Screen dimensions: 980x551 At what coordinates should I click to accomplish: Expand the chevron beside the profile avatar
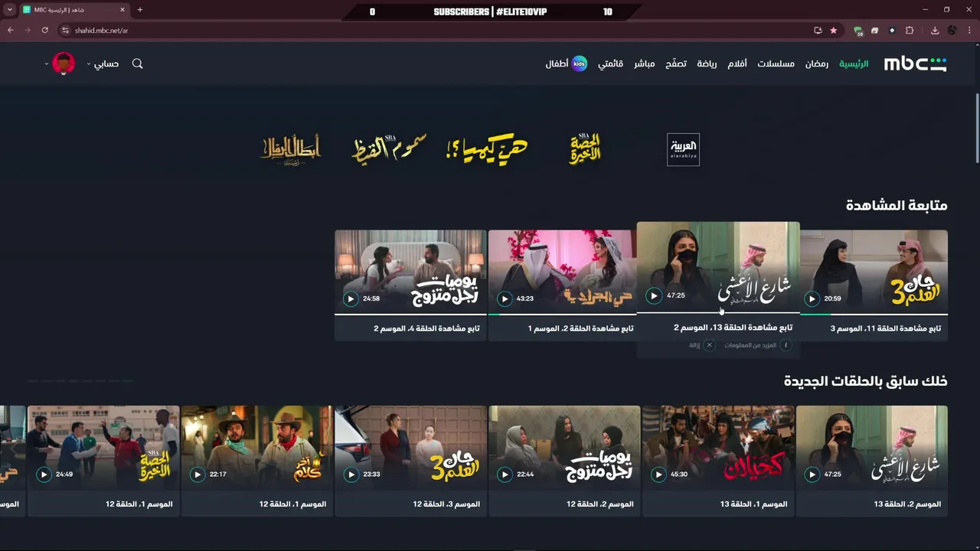(x=46, y=64)
